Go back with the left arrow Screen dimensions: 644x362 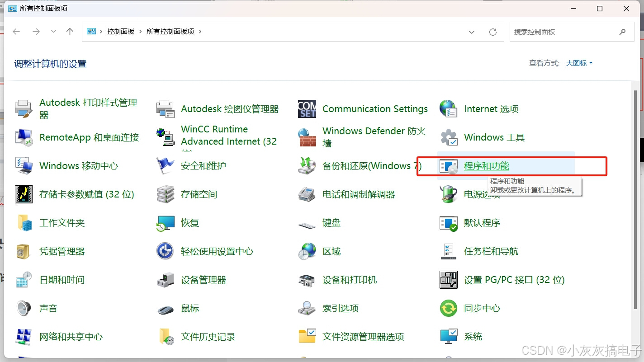16,32
